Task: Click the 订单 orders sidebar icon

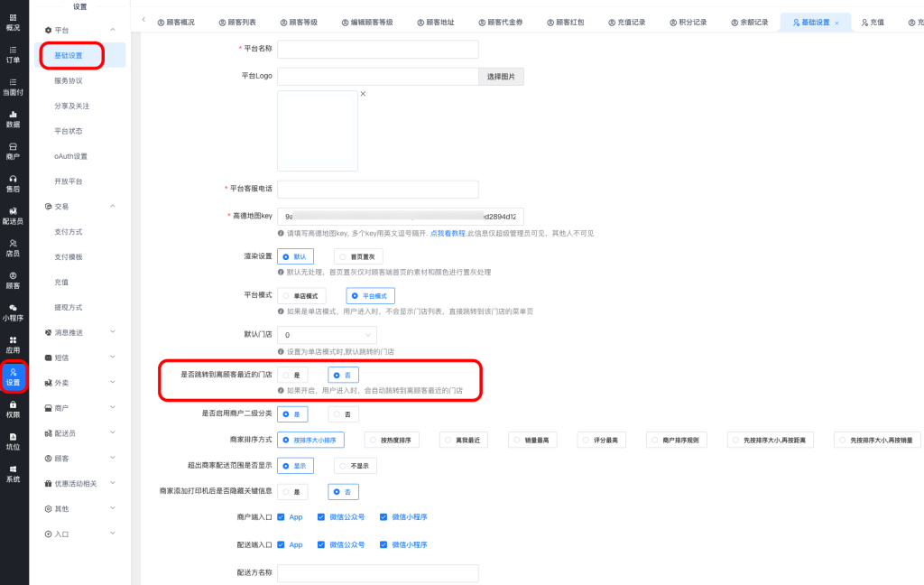Action: pyautogui.click(x=13, y=54)
